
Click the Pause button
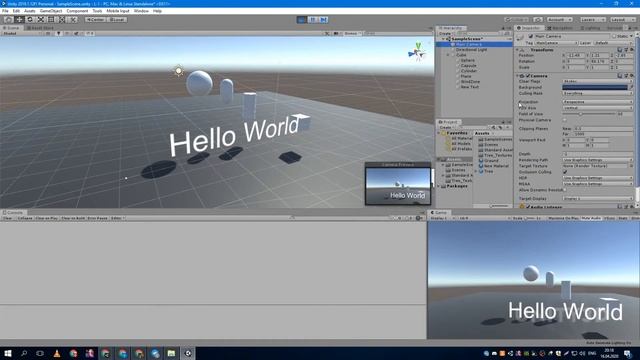313,20
